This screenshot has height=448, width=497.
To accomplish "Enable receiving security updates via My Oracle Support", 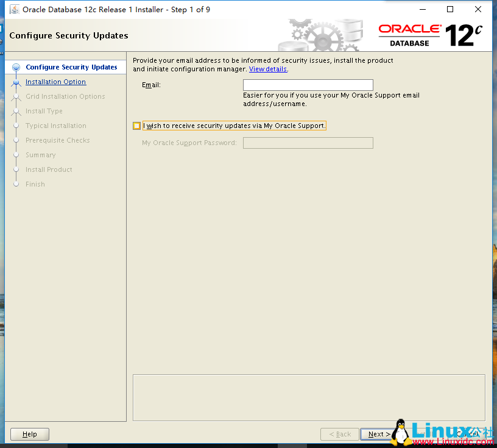I will point(136,126).
